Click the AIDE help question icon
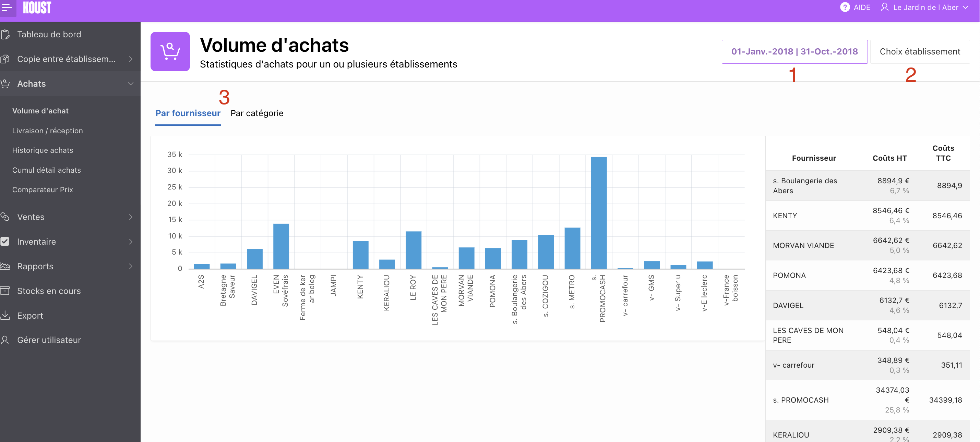Screen dimensions: 980x442 [845, 7]
